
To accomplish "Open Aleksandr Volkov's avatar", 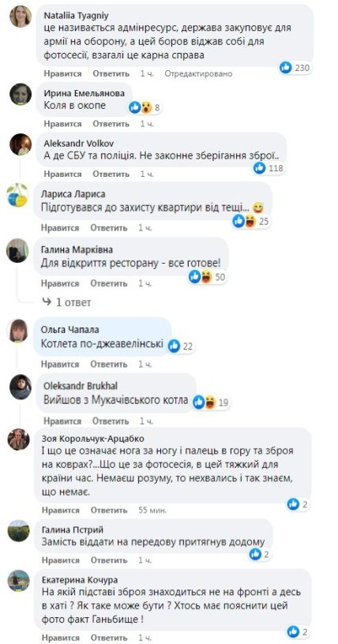I will point(21,144).
